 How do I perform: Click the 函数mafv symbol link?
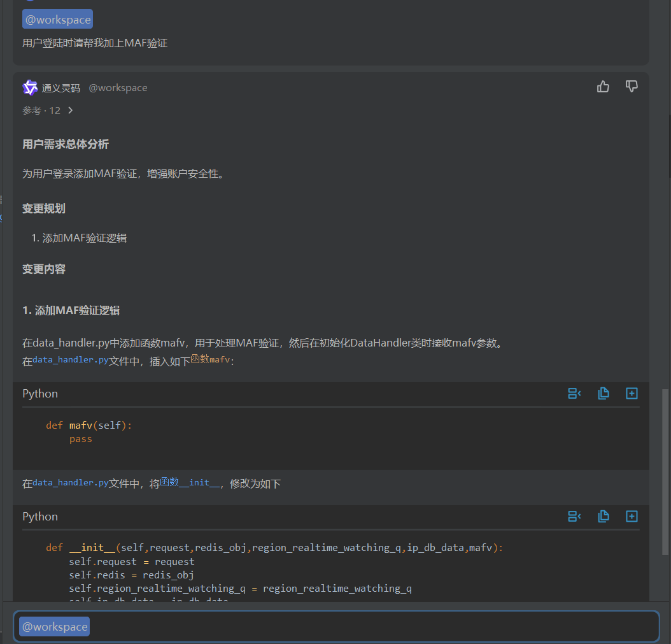click(211, 358)
